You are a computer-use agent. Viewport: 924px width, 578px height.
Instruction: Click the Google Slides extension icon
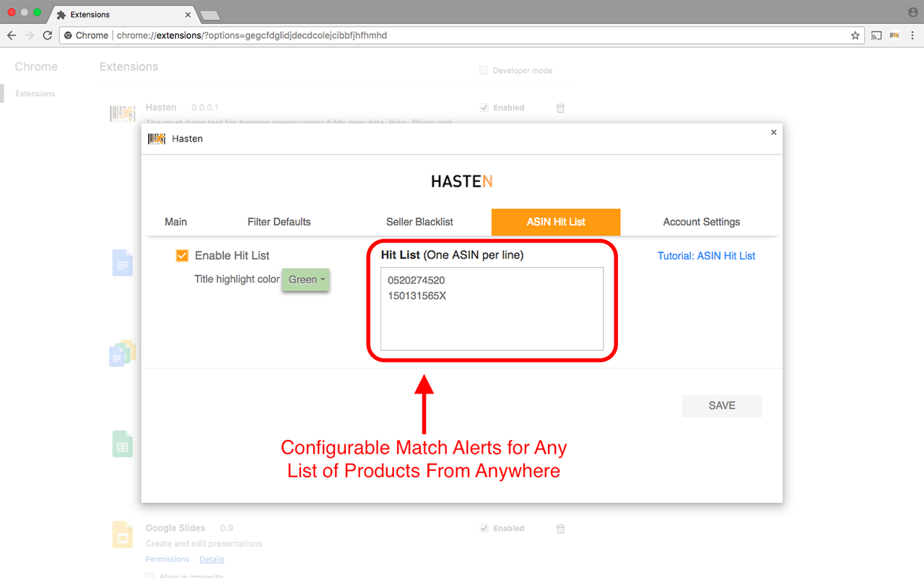[x=122, y=535]
